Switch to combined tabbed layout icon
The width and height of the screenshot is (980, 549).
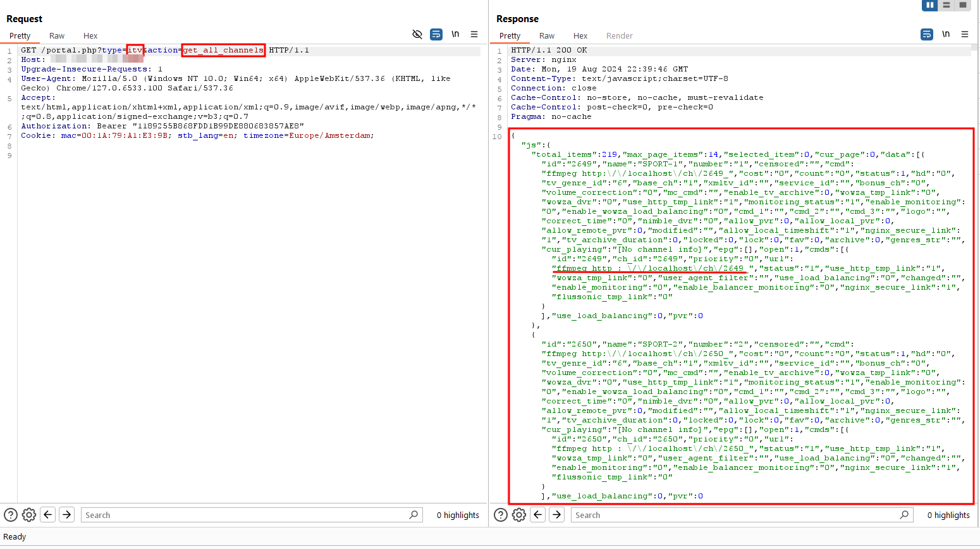963,5
